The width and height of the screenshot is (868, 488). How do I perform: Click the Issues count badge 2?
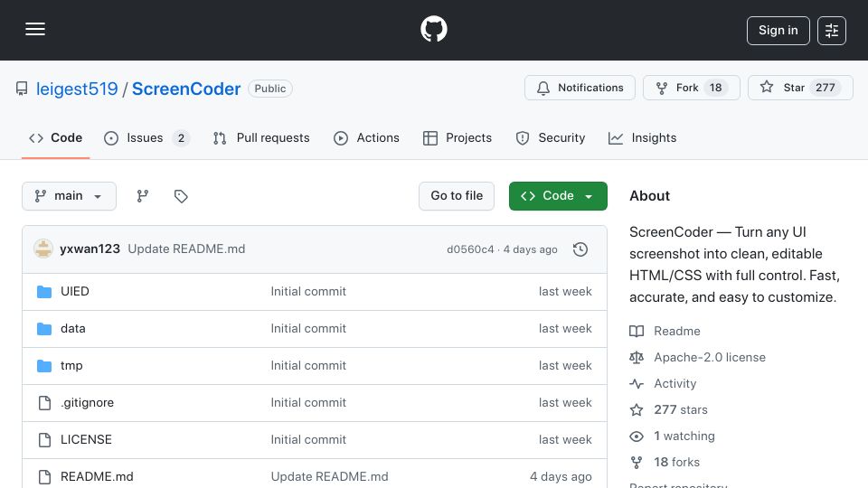pos(181,138)
